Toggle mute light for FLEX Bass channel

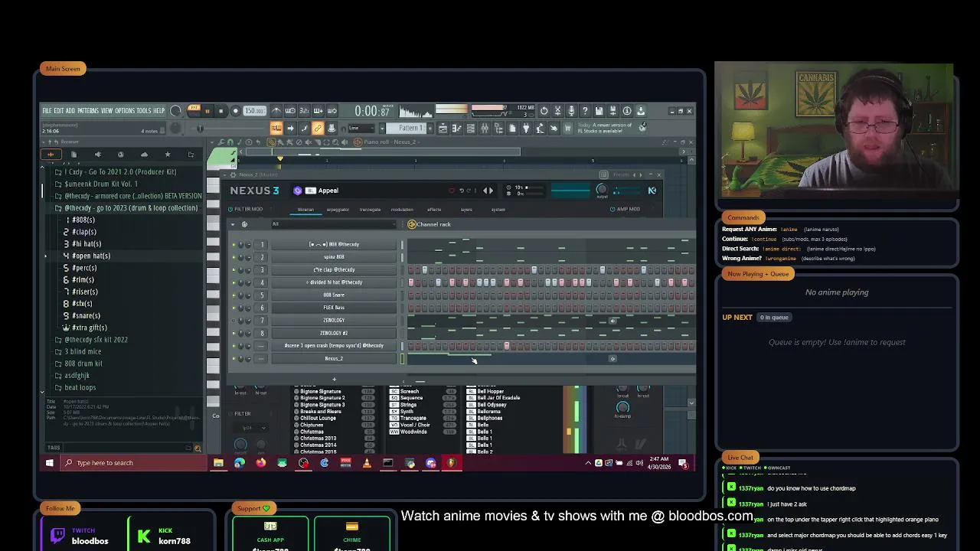click(x=234, y=308)
